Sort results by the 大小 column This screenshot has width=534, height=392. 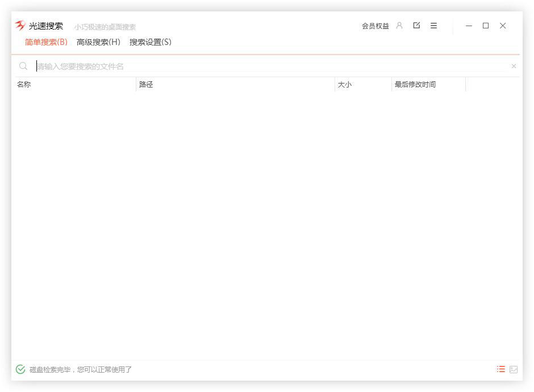345,84
